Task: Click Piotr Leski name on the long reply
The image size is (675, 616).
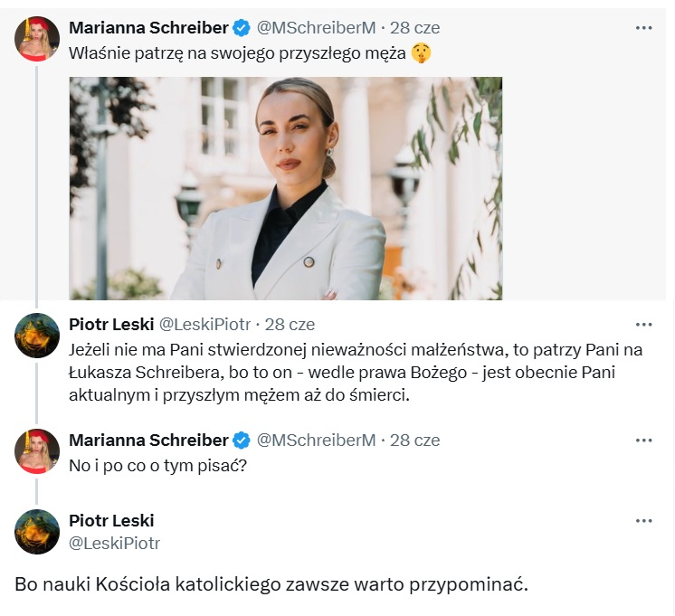Action: coord(111,324)
